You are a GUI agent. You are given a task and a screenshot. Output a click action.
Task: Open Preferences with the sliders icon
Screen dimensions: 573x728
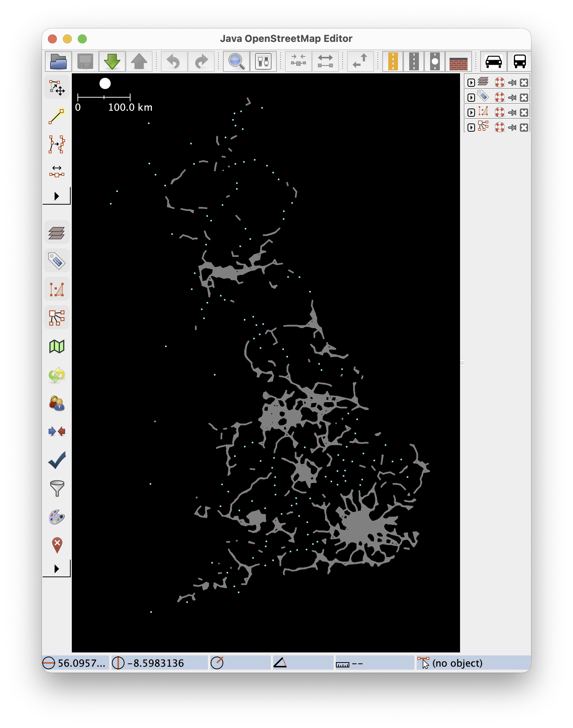pos(263,61)
